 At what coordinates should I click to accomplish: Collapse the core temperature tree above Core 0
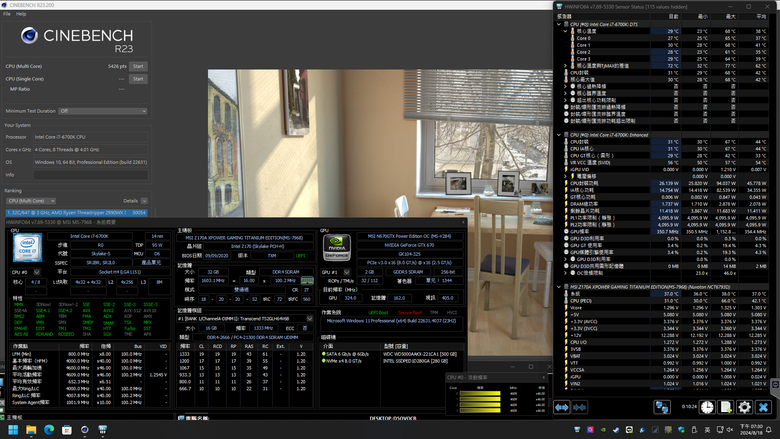pyautogui.click(x=566, y=31)
